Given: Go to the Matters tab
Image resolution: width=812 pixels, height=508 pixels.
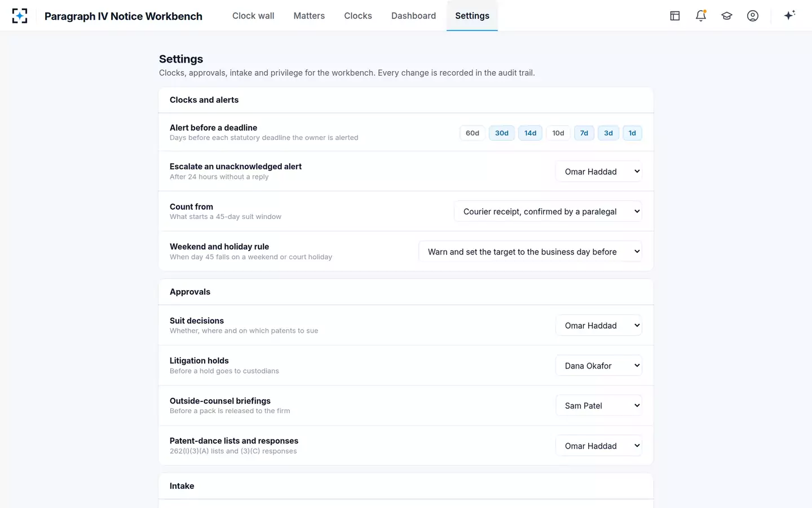Looking at the screenshot, I should point(309,16).
